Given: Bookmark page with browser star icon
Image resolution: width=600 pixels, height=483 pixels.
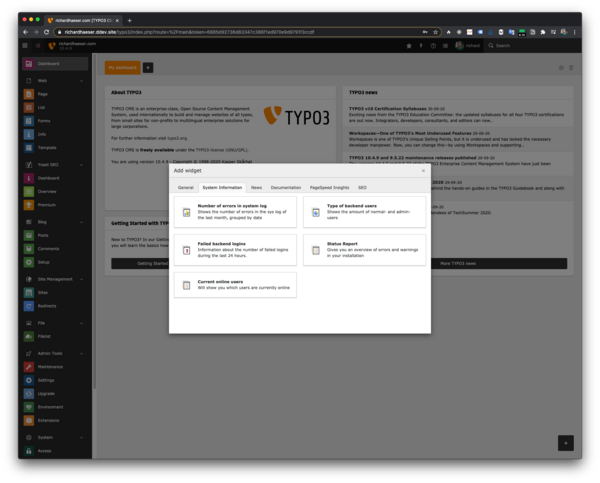Looking at the screenshot, I should point(435,32).
